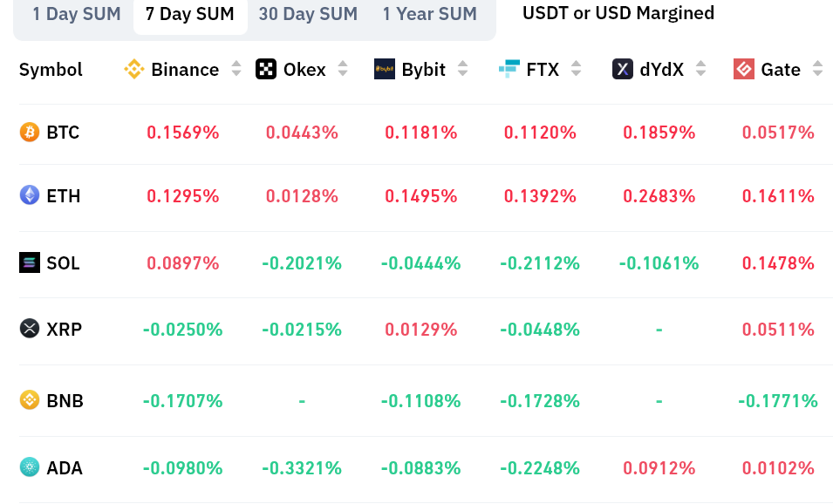Open the ETH symbol link
This screenshot has width=833, height=504.
[63, 196]
